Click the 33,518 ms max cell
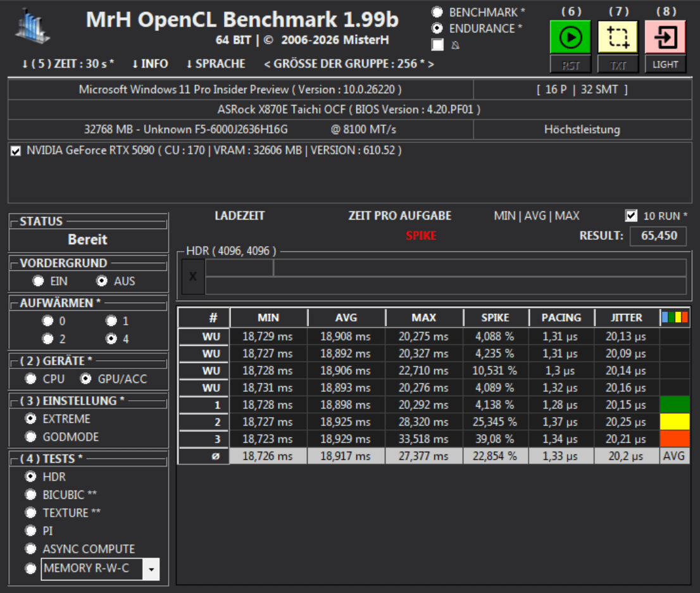Image resolution: width=700 pixels, height=593 pixels. [x=423, y=439]
